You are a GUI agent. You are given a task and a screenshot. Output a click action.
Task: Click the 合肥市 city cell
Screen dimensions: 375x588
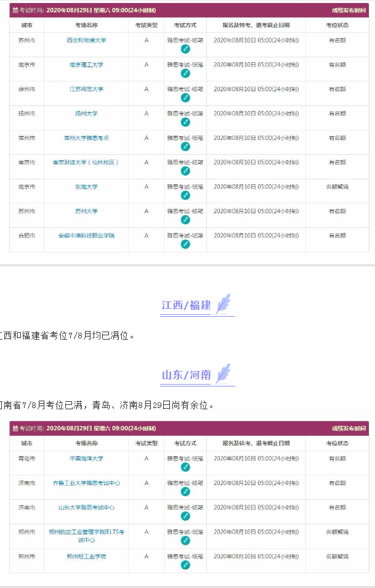[26, 235]
